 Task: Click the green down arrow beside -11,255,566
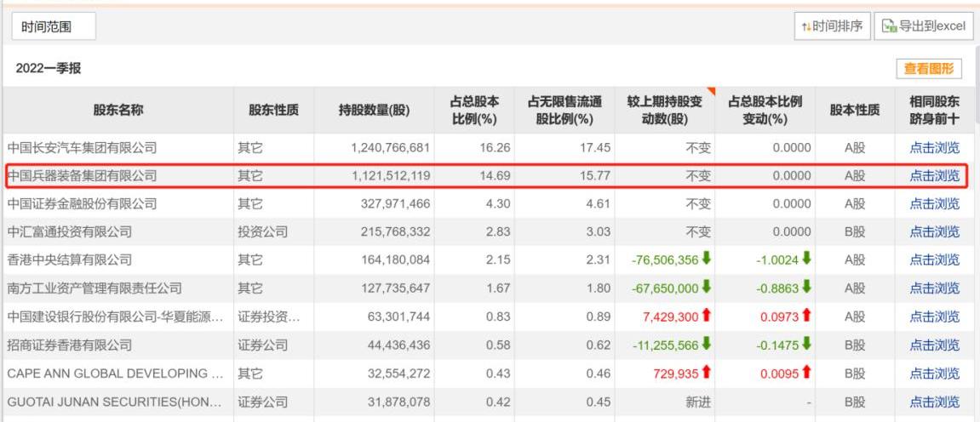(706, 344)
